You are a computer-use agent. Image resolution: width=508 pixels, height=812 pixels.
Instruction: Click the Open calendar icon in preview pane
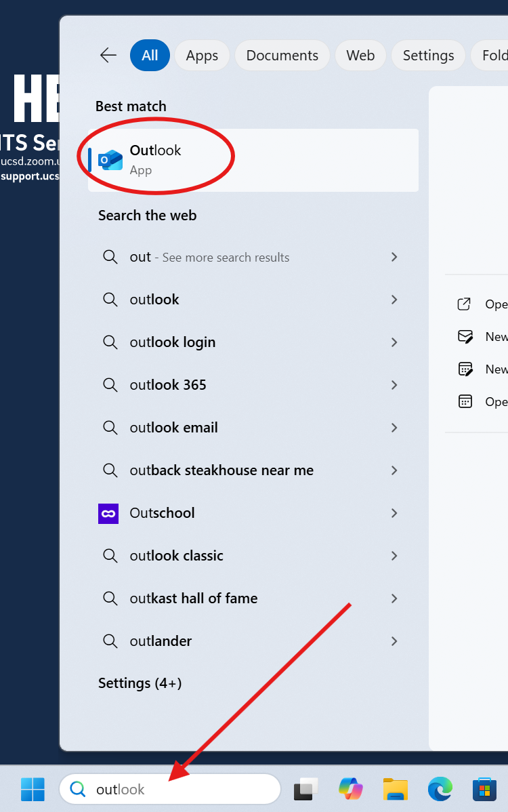click(x=465, y=401)
